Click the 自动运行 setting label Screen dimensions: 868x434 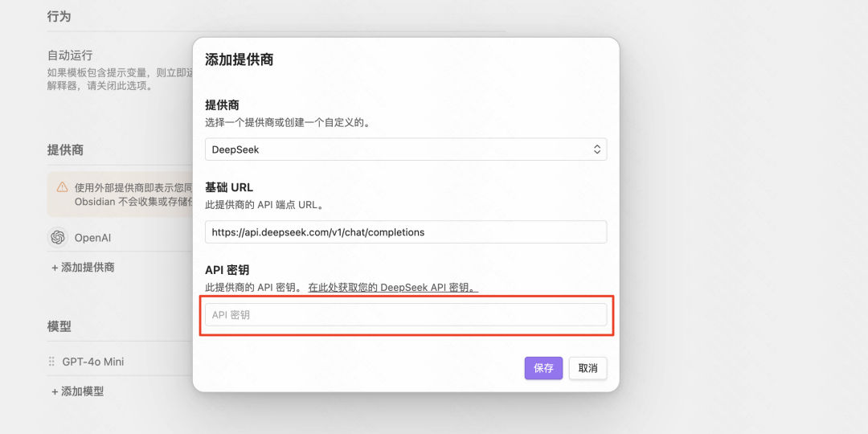[x=70, y=55]
